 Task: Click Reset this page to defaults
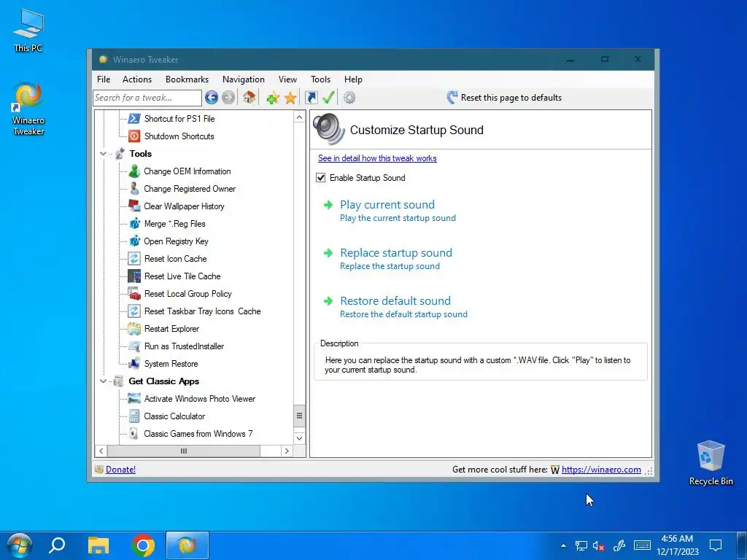coord(505,98)
